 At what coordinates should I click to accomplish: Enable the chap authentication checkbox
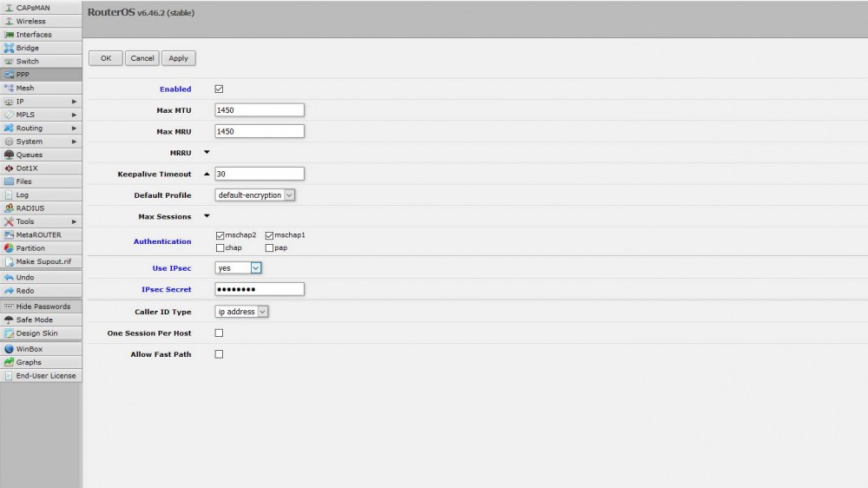coord(220,247)
